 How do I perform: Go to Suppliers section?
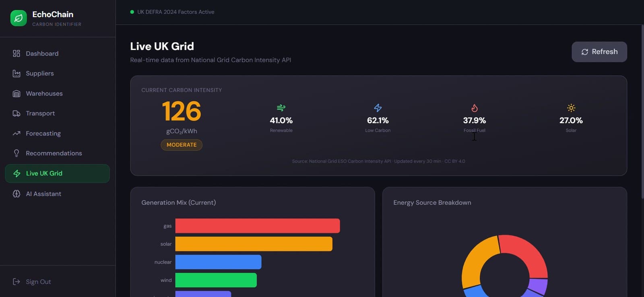pyautogui.click(x=58, y=73)
